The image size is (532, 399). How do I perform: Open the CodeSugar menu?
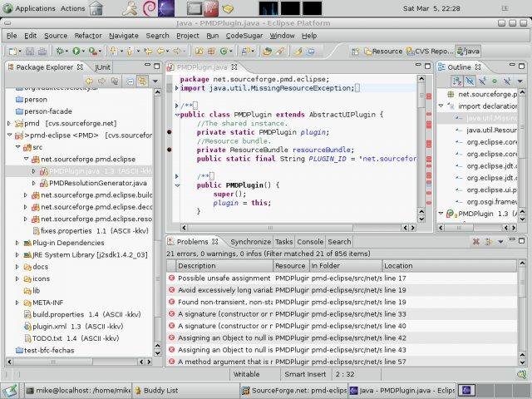point(244,36)
